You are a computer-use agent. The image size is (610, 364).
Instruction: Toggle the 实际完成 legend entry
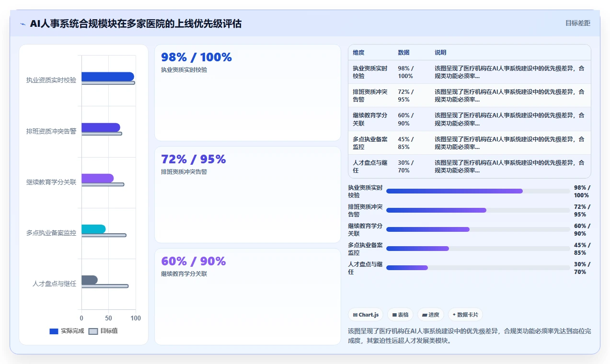point(67,331)
